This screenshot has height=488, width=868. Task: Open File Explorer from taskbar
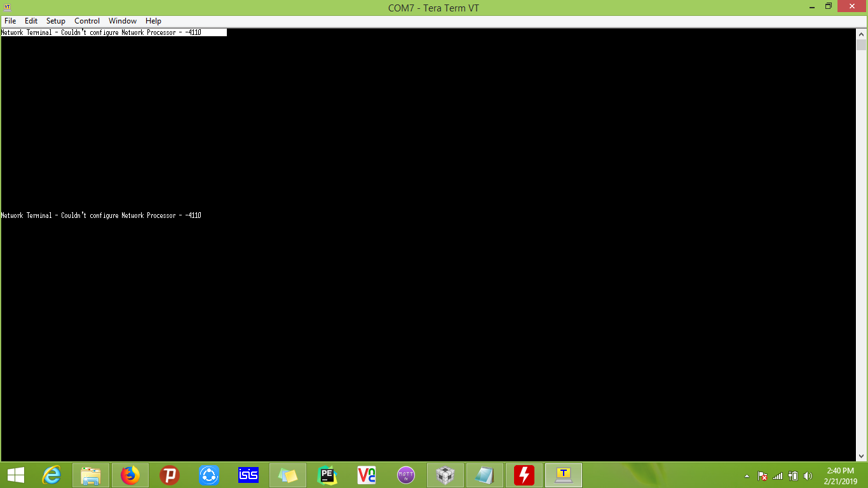[x=91, y=475]
